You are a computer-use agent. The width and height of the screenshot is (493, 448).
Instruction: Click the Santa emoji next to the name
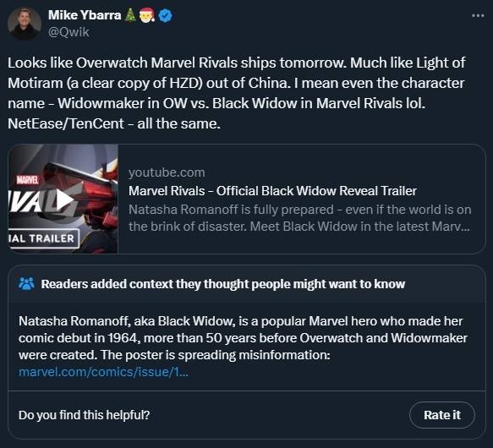coord(147,15)
